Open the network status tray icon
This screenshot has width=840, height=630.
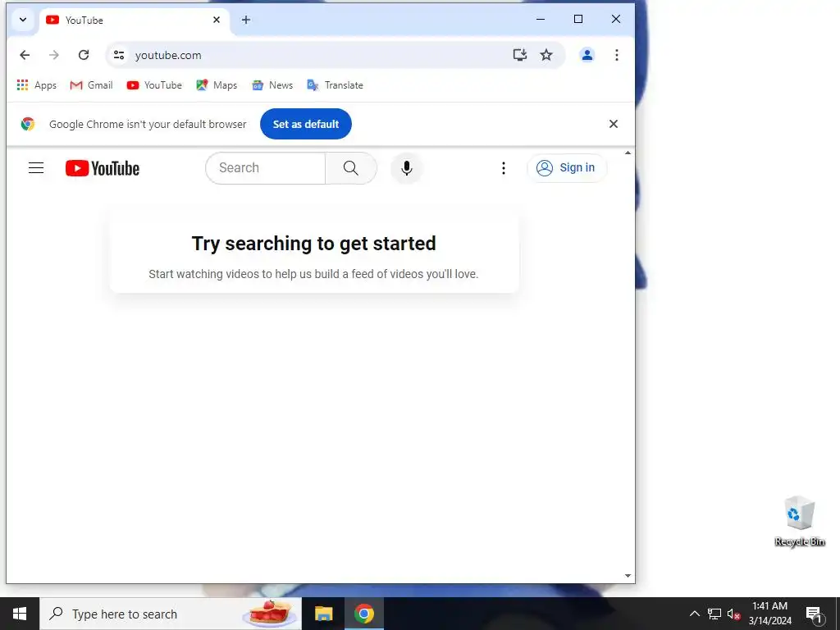pos(714,614)
